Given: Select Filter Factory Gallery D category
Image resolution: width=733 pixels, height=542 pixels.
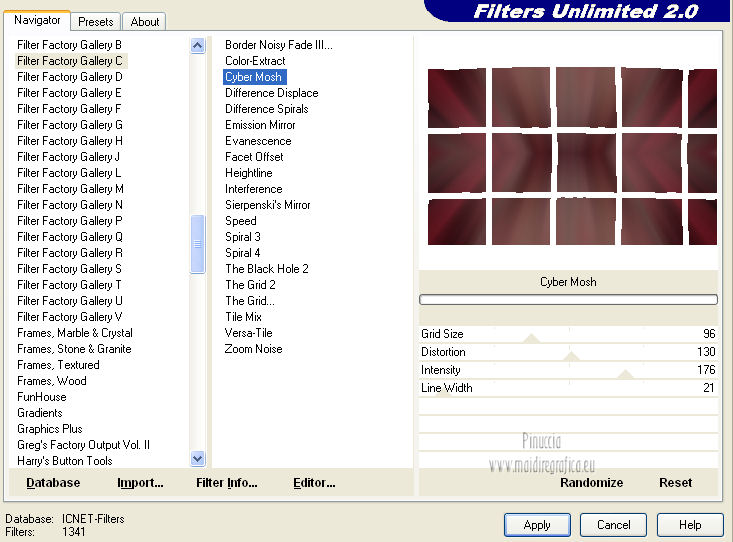Looking at the screenshot, I should point(70,77).
